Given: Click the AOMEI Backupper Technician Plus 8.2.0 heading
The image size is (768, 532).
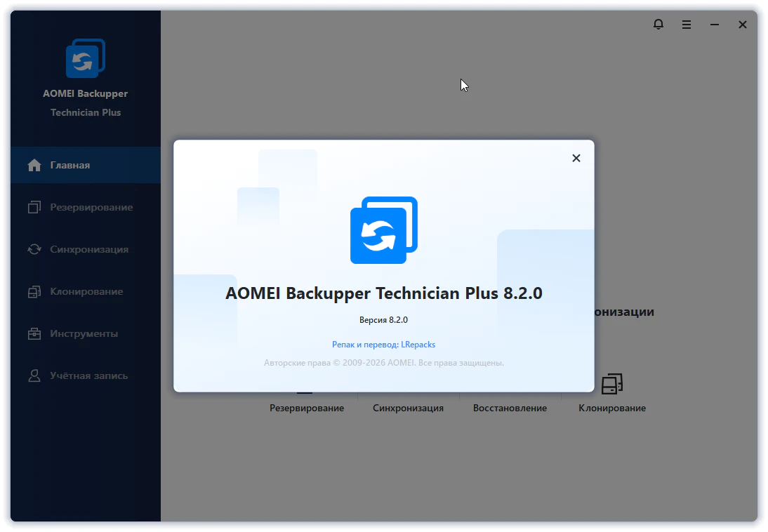Looking at the screenshot, I should (x=383, y=293).
